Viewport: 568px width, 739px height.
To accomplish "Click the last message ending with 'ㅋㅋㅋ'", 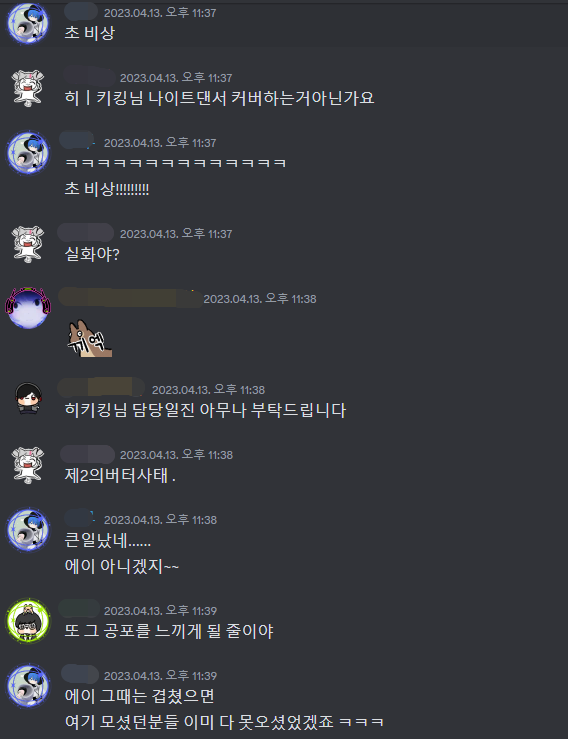I will coord(224,721).
